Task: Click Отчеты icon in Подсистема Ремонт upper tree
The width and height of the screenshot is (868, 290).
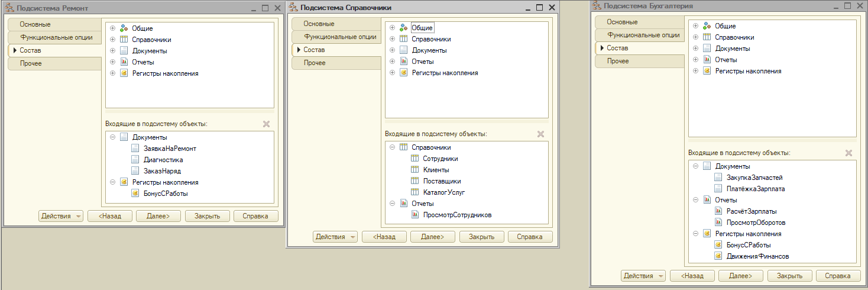Action: (x=124, y=62)
